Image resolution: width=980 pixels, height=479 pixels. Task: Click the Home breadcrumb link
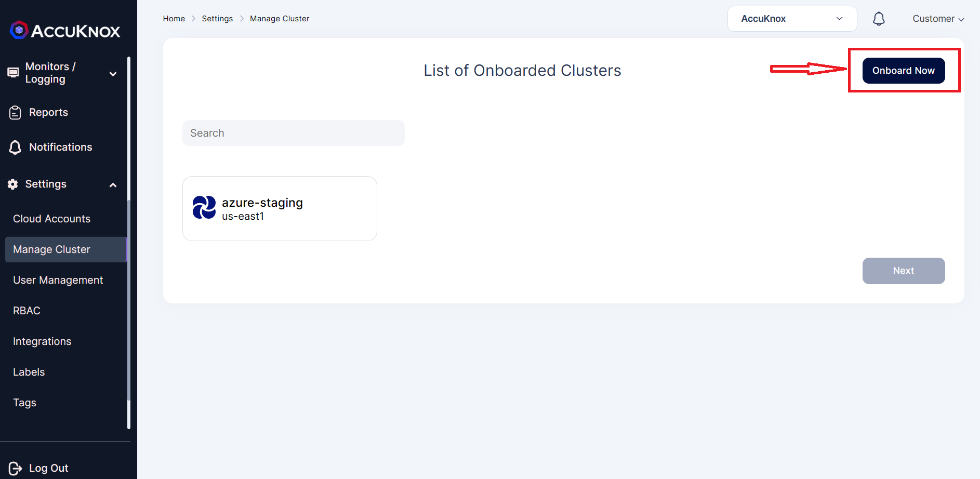point(174,19)
